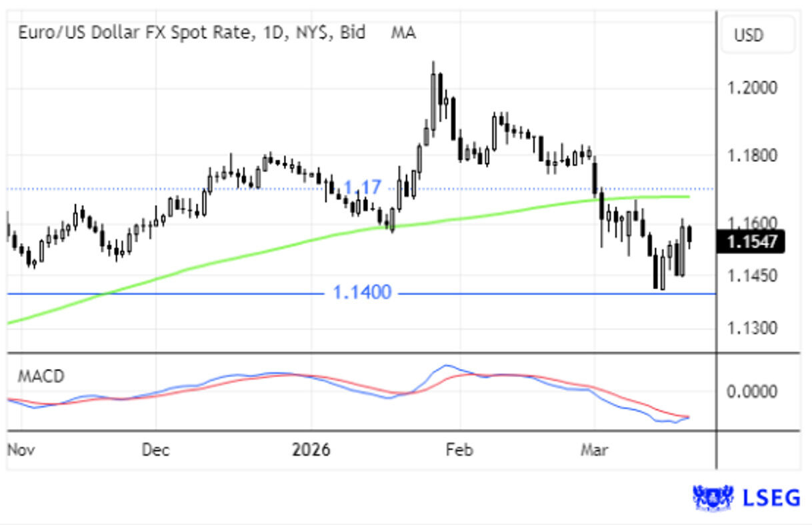
Task: Click the Euro/US Dollar FX Spot Rate title
Action: point(191,33)
